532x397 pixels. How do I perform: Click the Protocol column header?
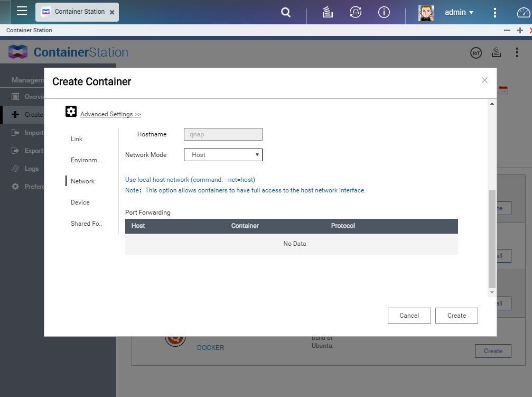343,226
